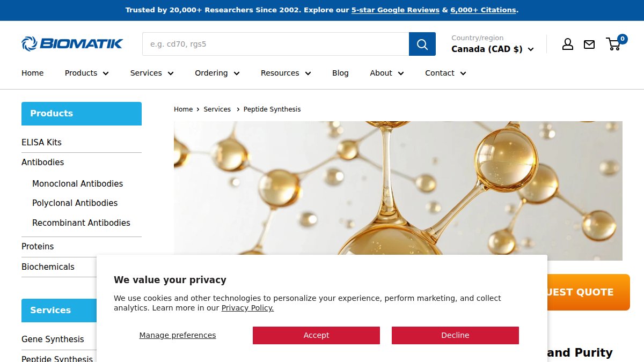This screenshot has width=644, height=362.
Task: Open Proteins in the sidebar
Action: point(38,246)
